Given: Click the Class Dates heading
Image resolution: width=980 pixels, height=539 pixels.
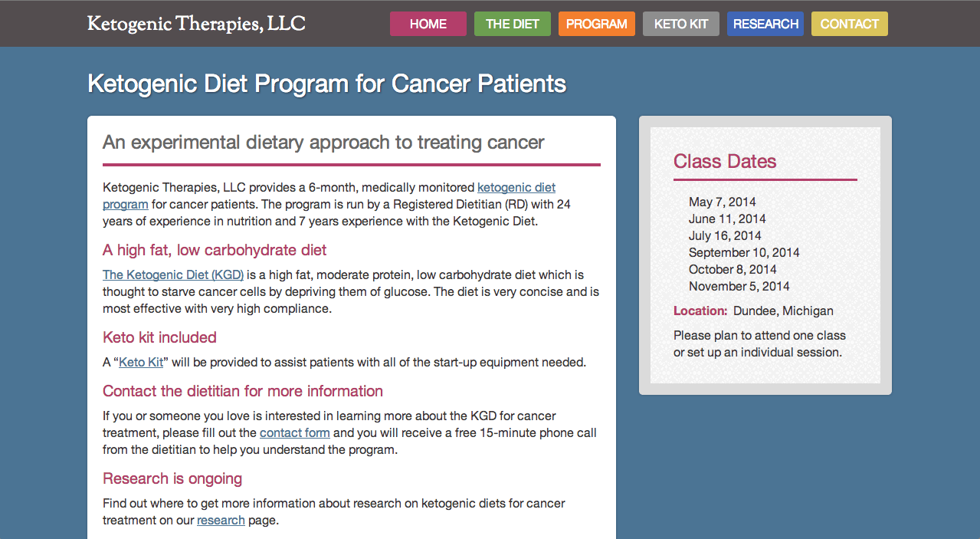Looking at the screenshot, I should click(725, 161).
